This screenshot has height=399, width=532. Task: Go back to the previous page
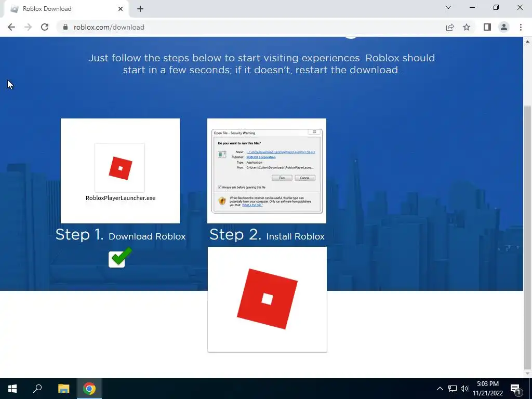(11, 27)
